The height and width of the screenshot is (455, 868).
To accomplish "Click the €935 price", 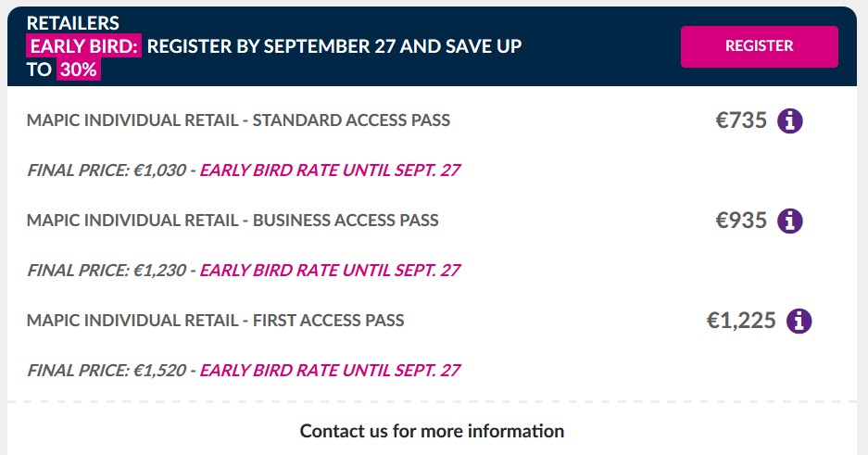I will (x=741, y=221).
